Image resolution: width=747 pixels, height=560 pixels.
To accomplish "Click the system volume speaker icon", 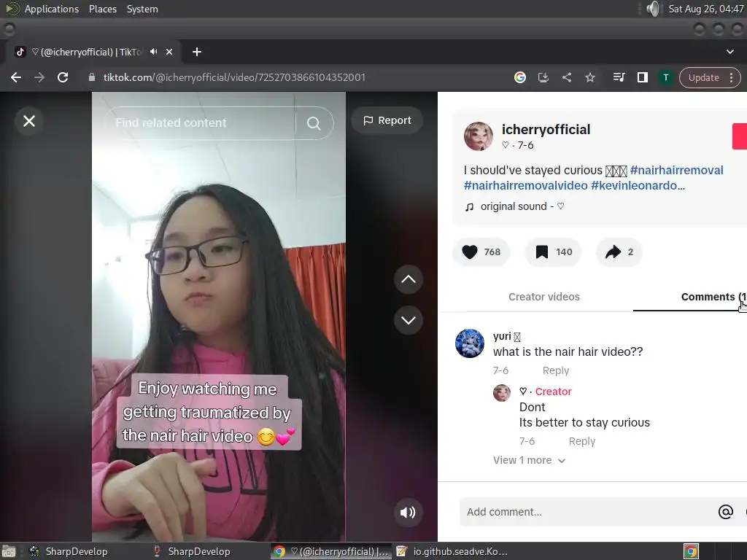I will pos(654,9).
